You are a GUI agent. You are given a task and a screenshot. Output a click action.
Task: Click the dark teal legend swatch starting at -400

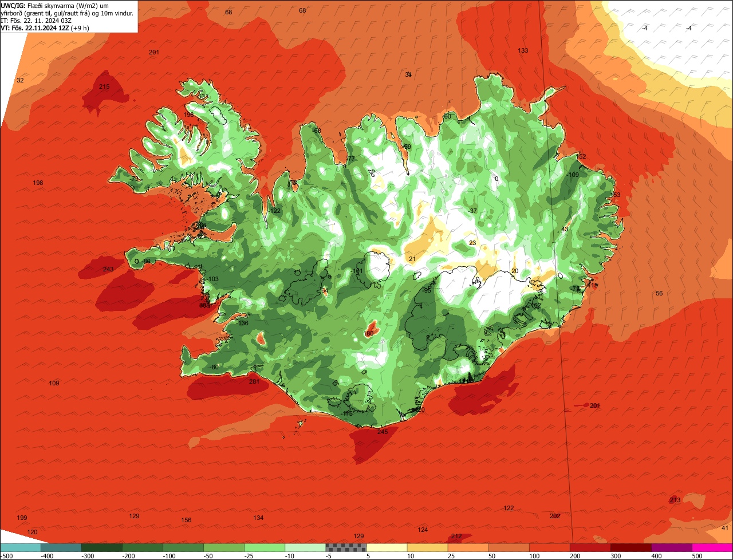[61, 547]
